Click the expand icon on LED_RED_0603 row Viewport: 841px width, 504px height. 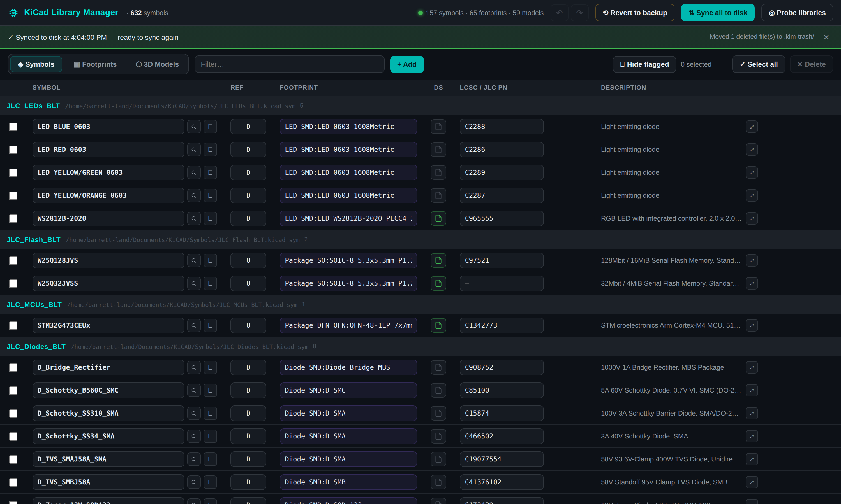(x=752, y=150)
